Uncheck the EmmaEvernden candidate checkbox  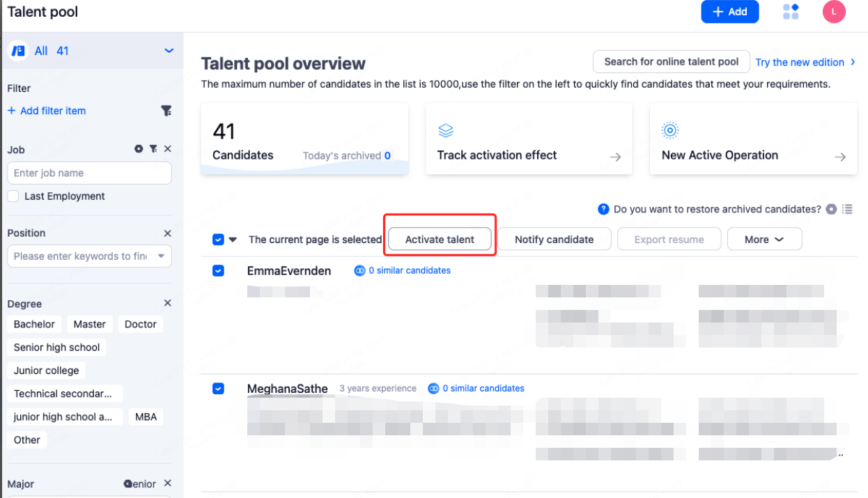tap(218, 270)
